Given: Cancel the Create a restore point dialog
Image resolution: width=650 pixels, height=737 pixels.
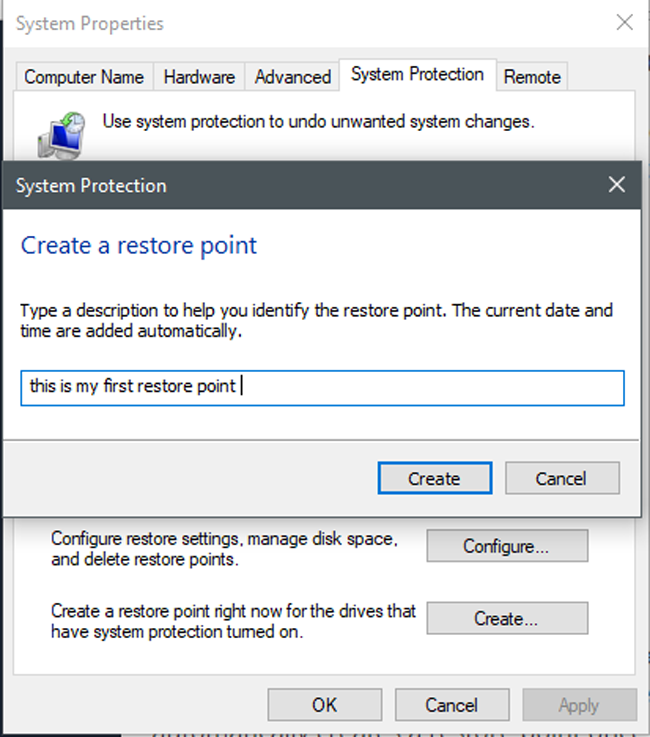Looking at the screenshot, I should coord(561,478).
